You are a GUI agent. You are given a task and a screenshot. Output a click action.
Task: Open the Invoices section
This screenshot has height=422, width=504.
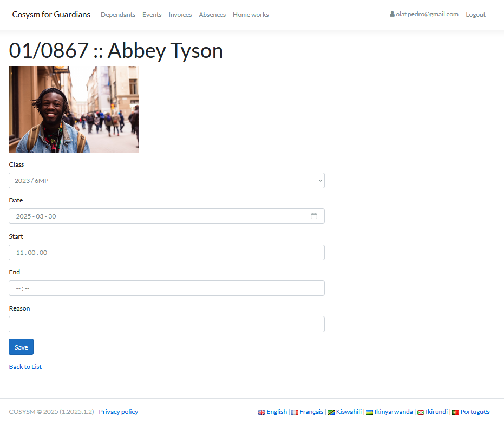(180, 15)
